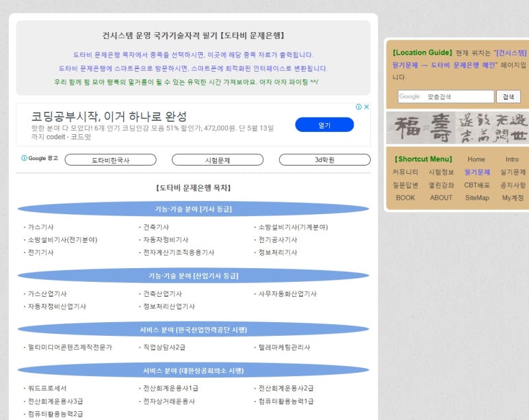The height and width of the screenshot is (420, 529).
Task: Open the 텔레마케팅관리사 link
Action: (x=284, y=347)
